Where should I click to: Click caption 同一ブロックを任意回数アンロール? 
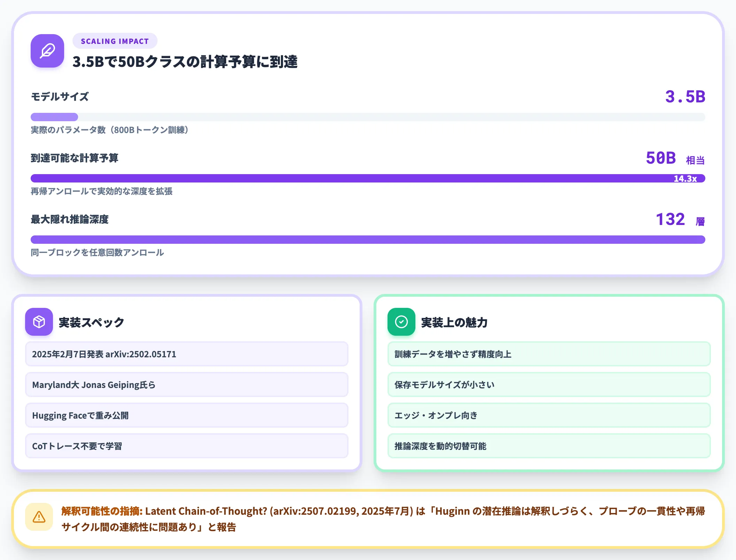[x=97, y=252]
